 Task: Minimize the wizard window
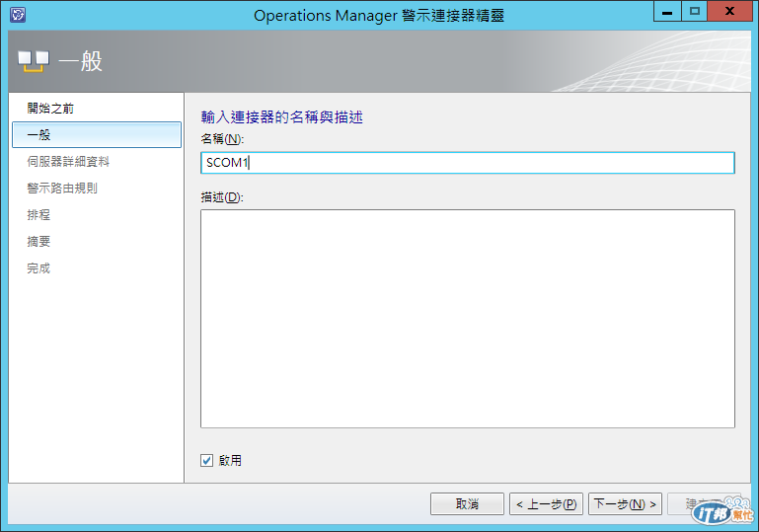(667, 11)
